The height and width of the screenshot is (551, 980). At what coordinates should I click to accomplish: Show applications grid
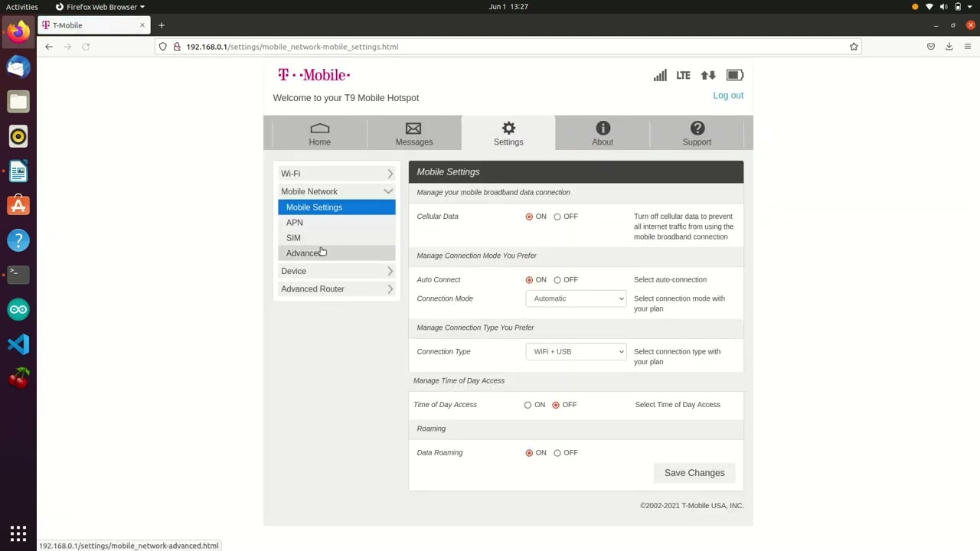click(x=18, y=533)
